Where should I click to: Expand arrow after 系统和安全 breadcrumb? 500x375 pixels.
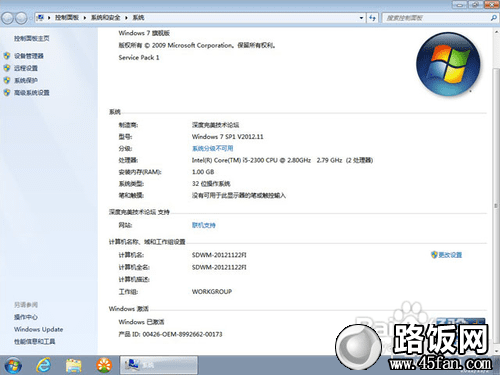(x=126, y=18)
